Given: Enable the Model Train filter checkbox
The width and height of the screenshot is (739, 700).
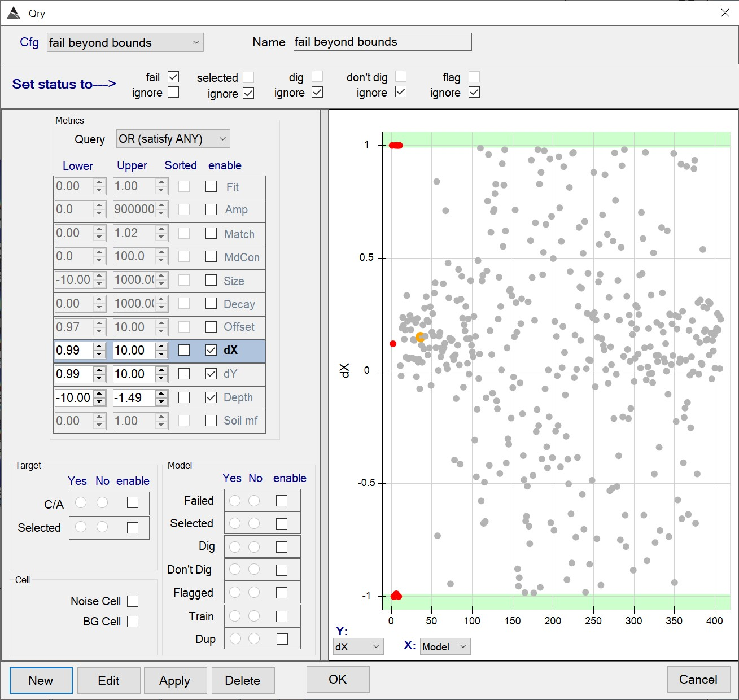Looking at the screenshot, I should [x=282, y=616].
